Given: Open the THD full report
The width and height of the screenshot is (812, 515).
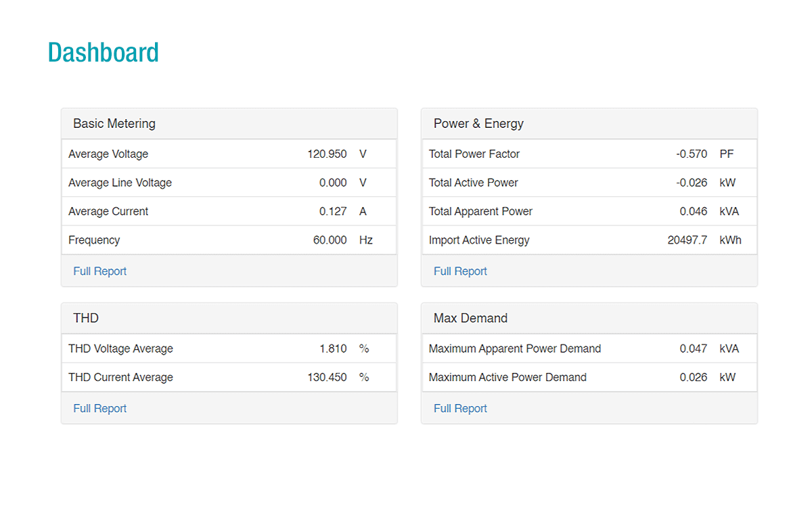Looking at the screenshot, I should click(x=99, y=408).
